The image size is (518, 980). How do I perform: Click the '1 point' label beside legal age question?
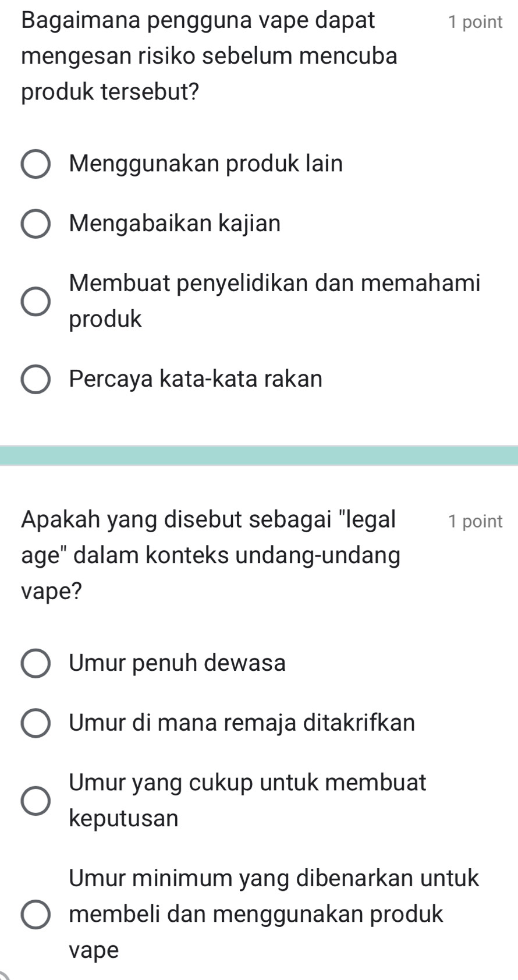coord(475,521)
